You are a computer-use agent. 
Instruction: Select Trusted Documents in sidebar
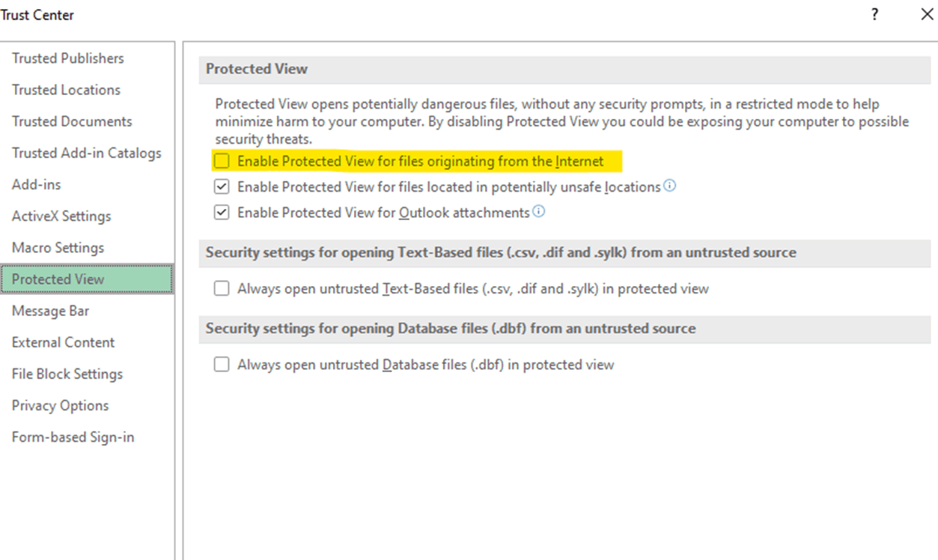point(72,121)
